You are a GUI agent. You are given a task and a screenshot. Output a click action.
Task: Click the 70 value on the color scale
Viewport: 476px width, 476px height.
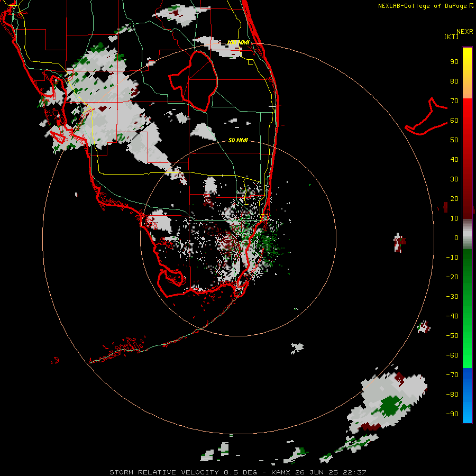pyautogui.click(x=454, y=101)
